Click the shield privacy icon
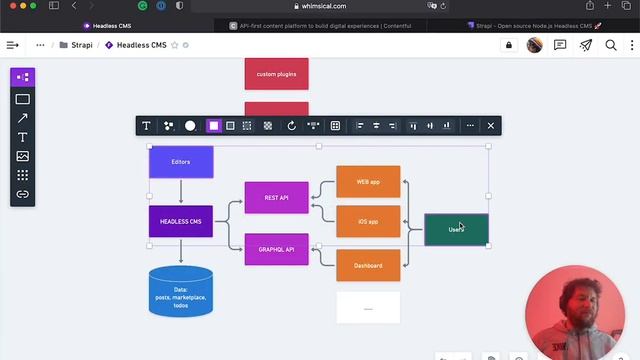The width and height of the screenshot is (640, 360). [x=180, y=6]
